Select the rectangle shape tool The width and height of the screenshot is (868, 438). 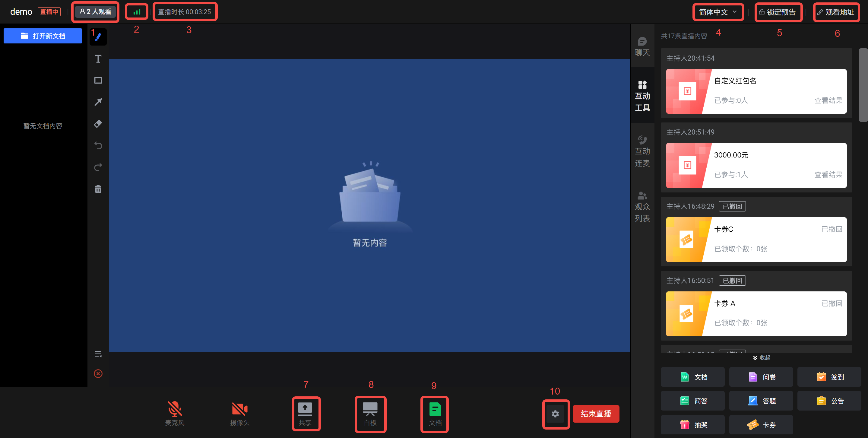point(98,81)
